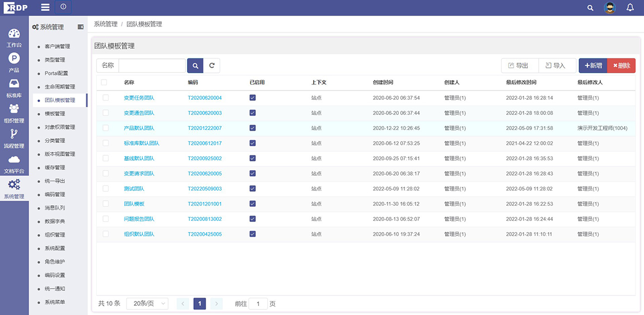Click the RDP logo
This screenshot has height=315, width=644.
(16, 7)
